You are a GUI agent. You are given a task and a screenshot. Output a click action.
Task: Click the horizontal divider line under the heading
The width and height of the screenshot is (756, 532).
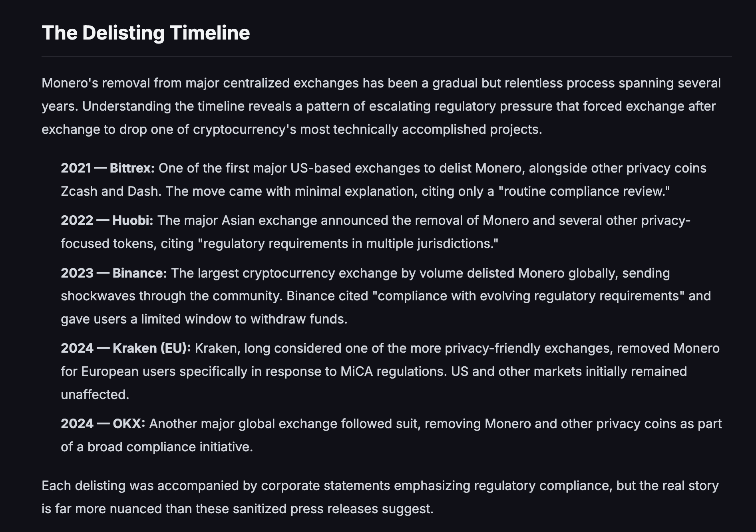click(387, 57)
